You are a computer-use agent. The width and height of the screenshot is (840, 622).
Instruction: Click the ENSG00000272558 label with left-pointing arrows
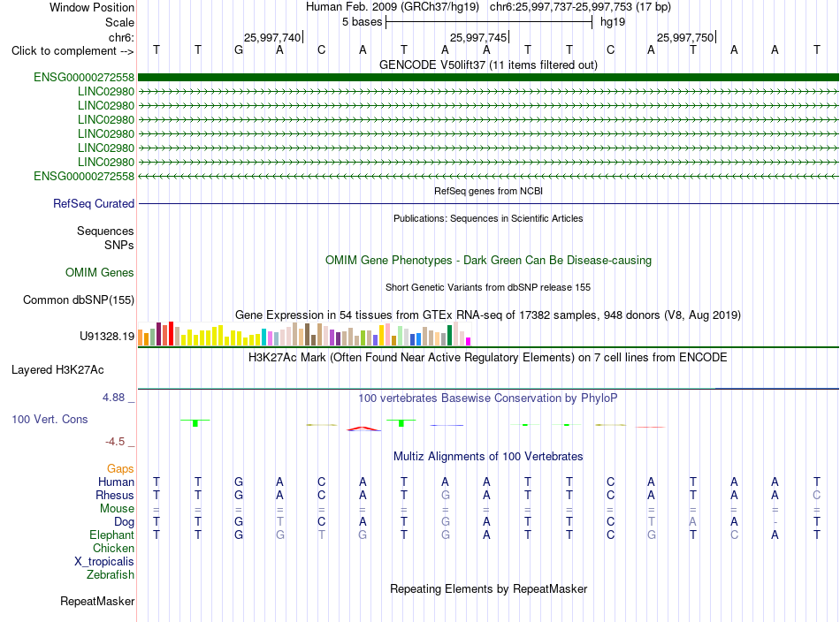84,176
